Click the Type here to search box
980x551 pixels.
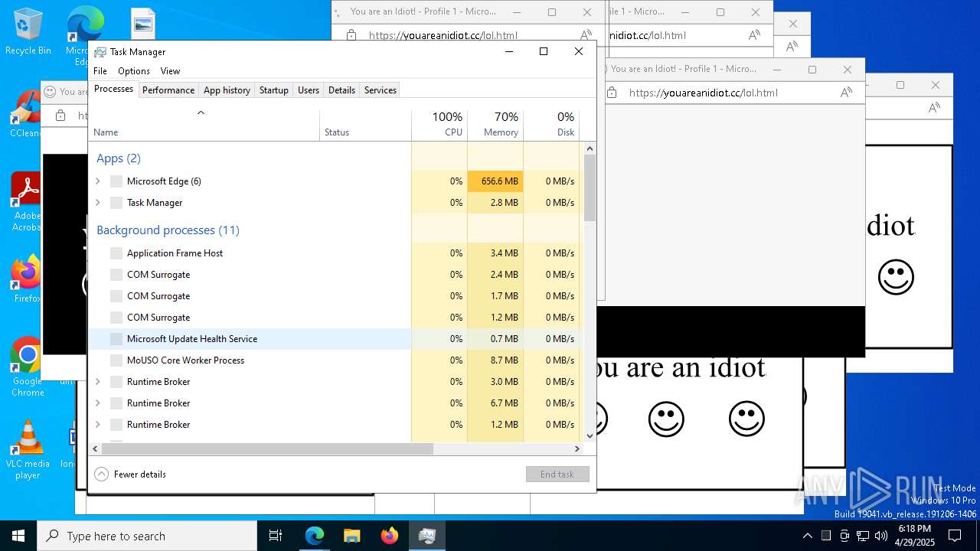(147, 536)
